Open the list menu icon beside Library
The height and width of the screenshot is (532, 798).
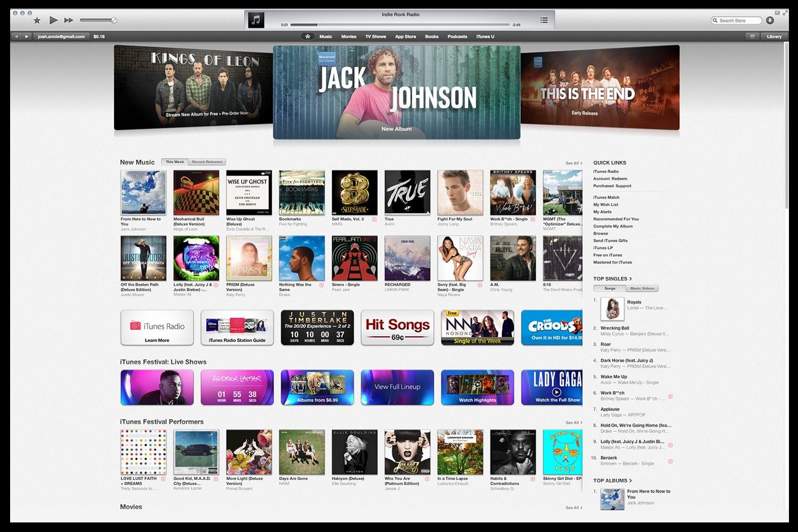(752, 37)
